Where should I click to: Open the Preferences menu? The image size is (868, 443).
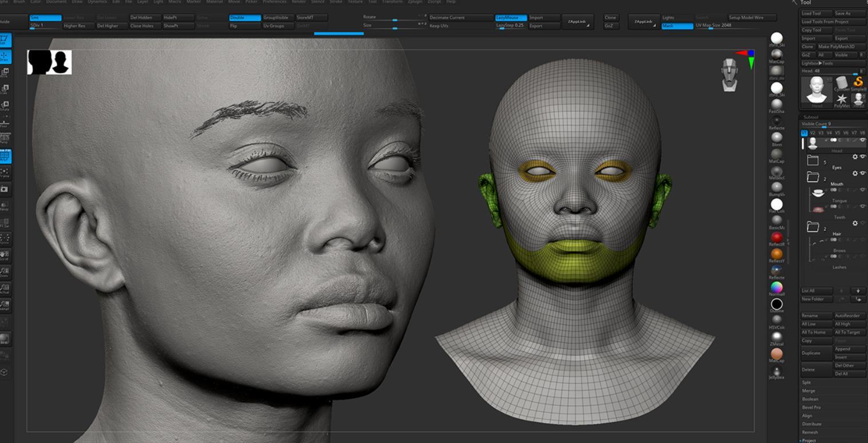pyautogui.click(x=274, y=2)
